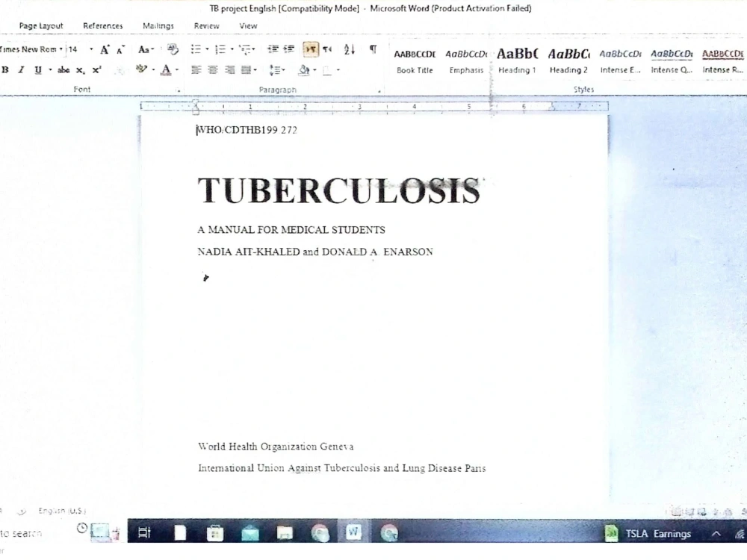Apply text highlight color

(141, 69)
